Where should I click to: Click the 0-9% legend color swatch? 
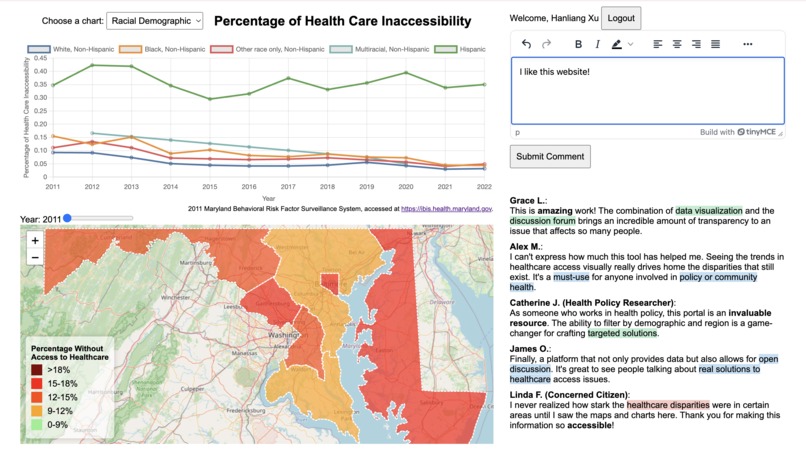[x=36, y=425]
